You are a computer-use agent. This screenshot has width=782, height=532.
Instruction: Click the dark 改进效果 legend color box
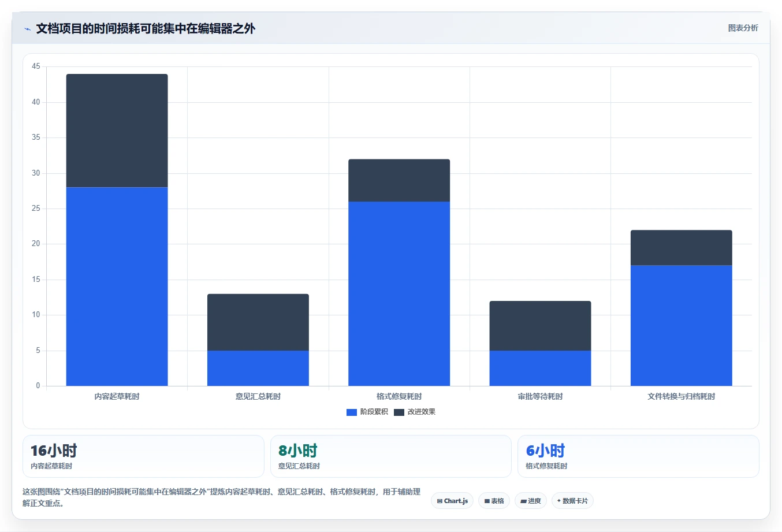pyautogui.click(x=399, y=412)
